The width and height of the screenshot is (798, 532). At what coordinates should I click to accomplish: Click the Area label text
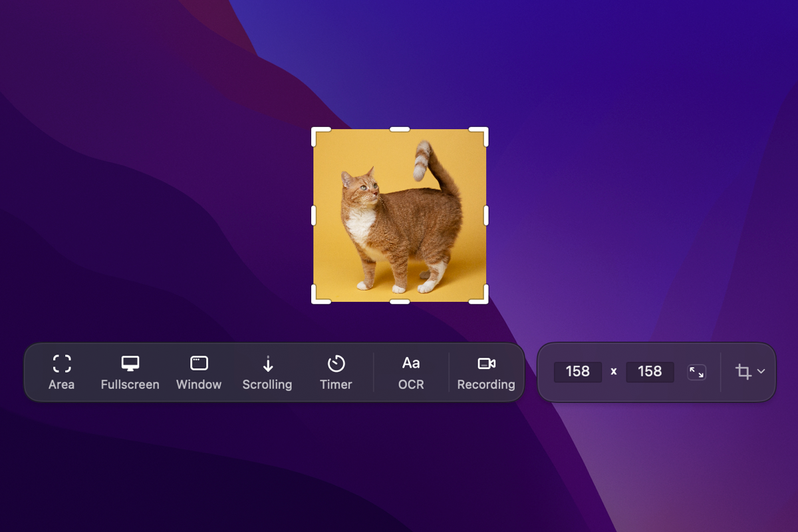coord(62,384)
